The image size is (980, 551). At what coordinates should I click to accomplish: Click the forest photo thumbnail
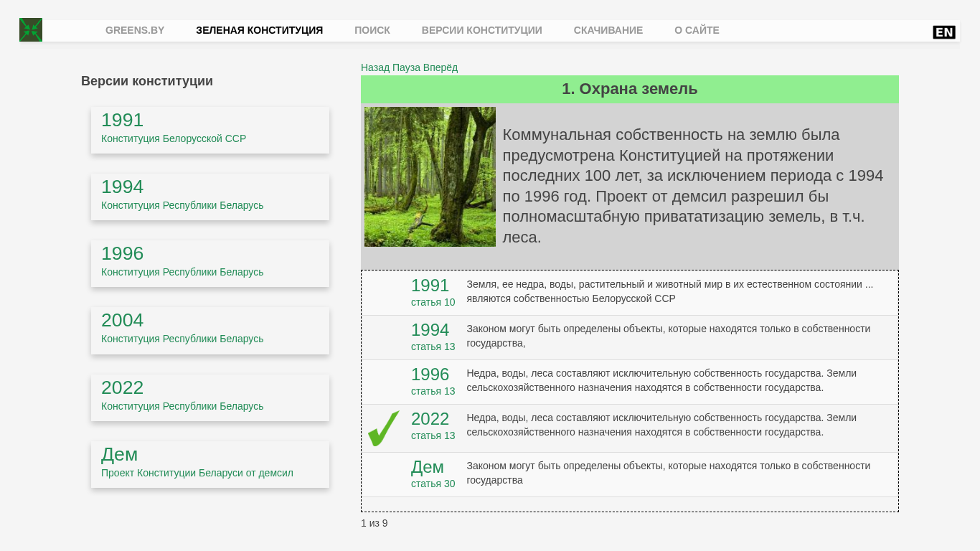coord(430,176)
